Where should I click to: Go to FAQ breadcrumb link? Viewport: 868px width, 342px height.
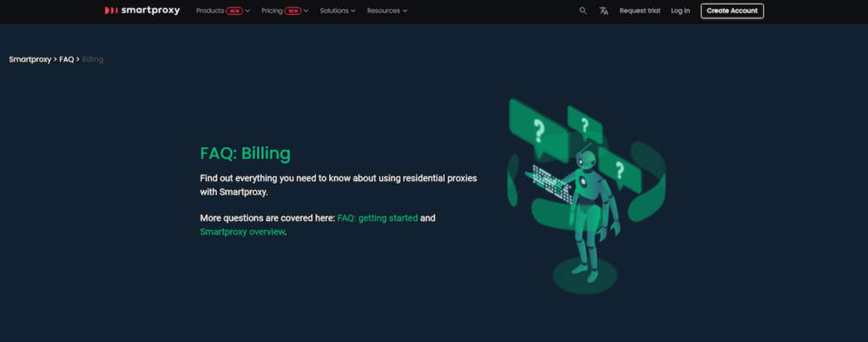[x=66, y=59]
